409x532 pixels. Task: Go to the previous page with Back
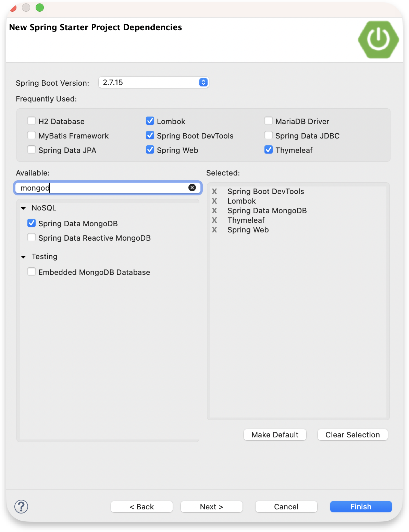coord(142,507)
